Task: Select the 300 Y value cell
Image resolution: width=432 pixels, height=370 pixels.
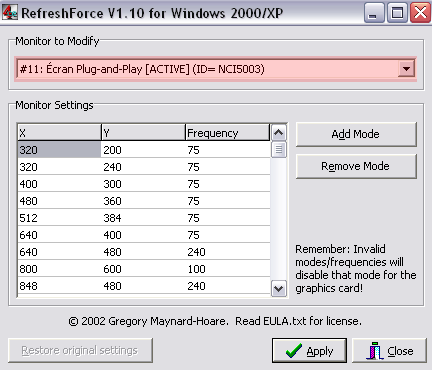Action: pos(143,184)
